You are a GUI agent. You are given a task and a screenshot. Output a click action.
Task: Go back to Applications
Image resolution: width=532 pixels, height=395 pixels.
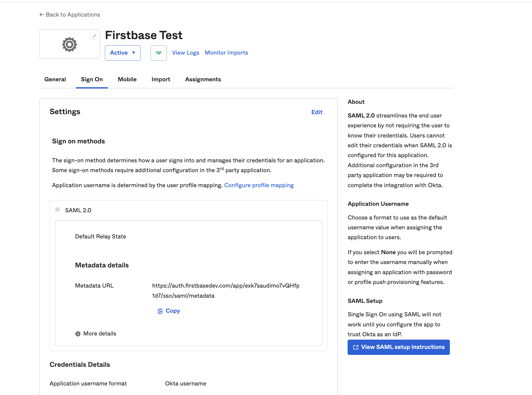point(70,14)
